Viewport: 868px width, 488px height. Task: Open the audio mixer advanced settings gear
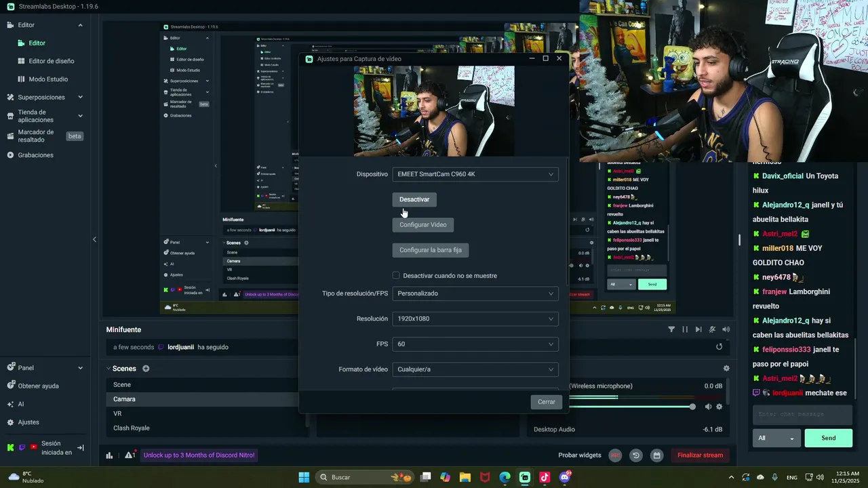pyautogui.click(x=726, y=369)
